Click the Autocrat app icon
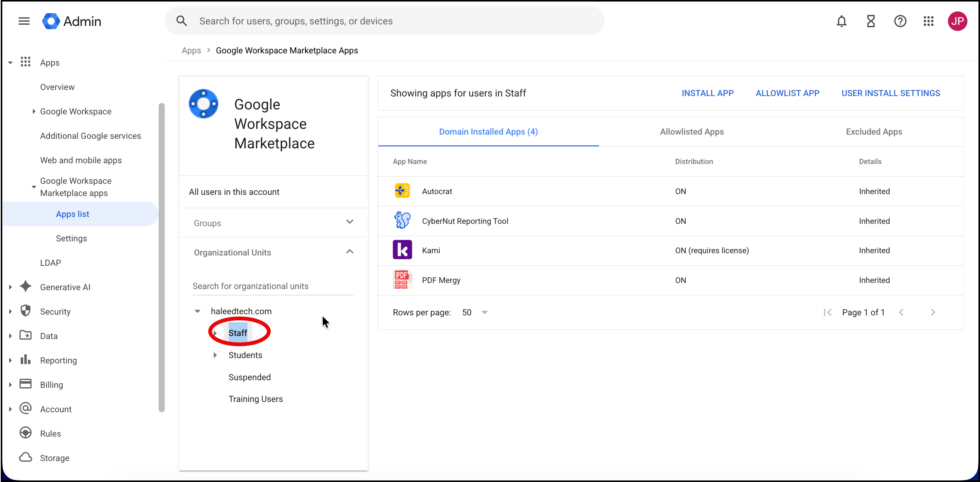Screen dimensions: 980x482 (x=402, y=191)
